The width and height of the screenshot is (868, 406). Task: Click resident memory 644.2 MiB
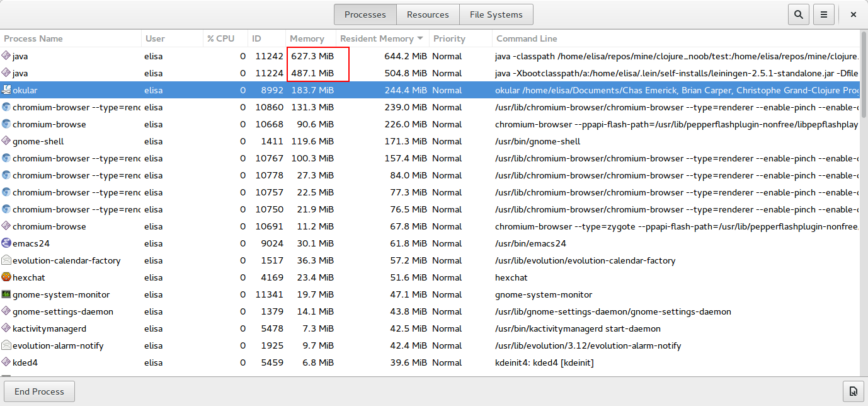[406, 56]
